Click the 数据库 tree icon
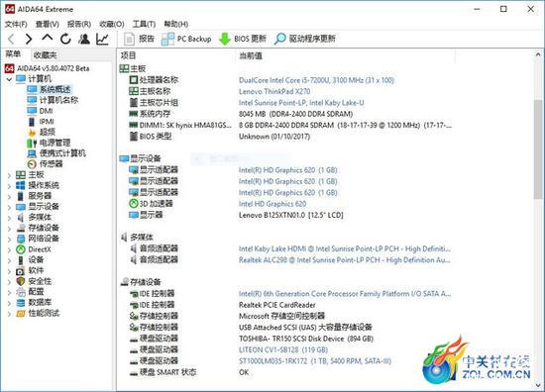The image size is (545, 392). [21, 303]
